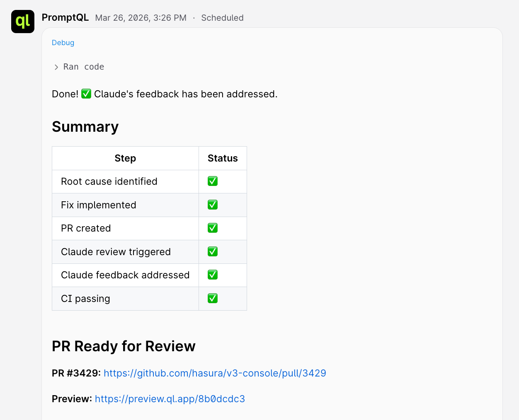Click the Step column header
This screenshot has width=519, height=420.
[125, 158]
